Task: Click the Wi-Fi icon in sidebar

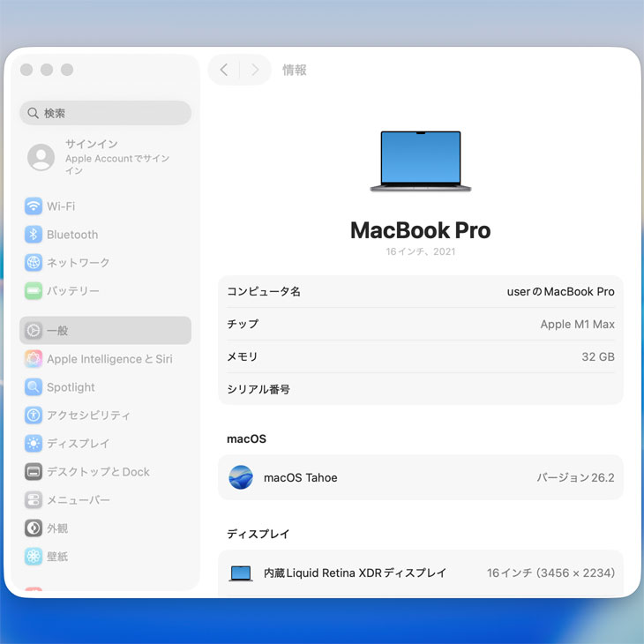Action: coord(34,206)
